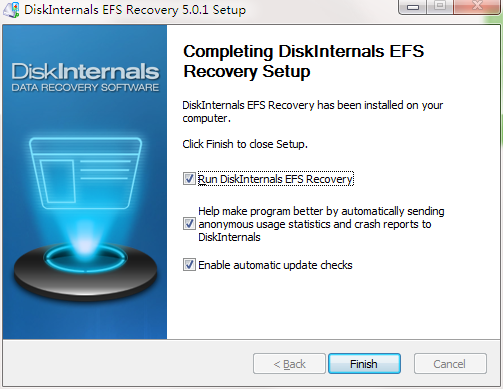The width and height of the screenshot is (503, 389).
Task: Close the Setup window with the X
Action: (x=477, y=7)
